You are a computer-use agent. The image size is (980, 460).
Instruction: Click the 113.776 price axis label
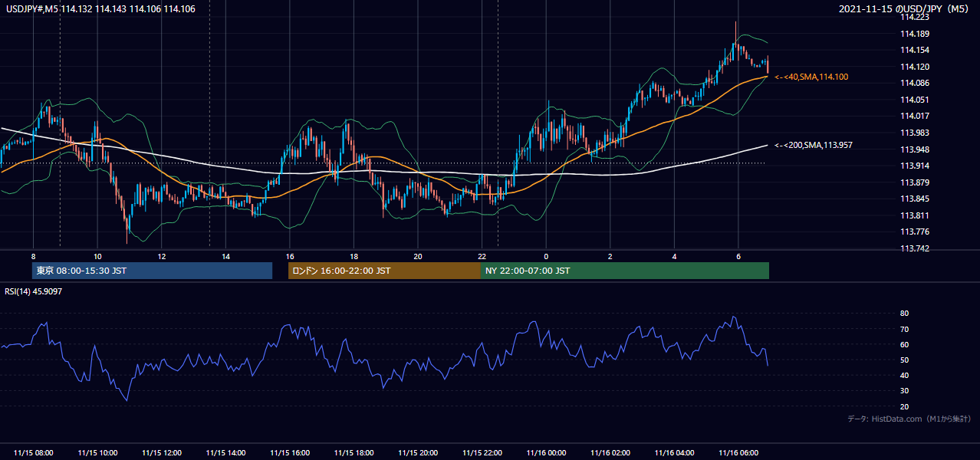click(915, 232)
